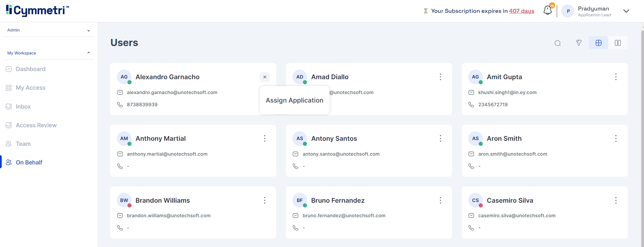Switch to column list view
Screen dimensions: 644x247
point(618,43)
